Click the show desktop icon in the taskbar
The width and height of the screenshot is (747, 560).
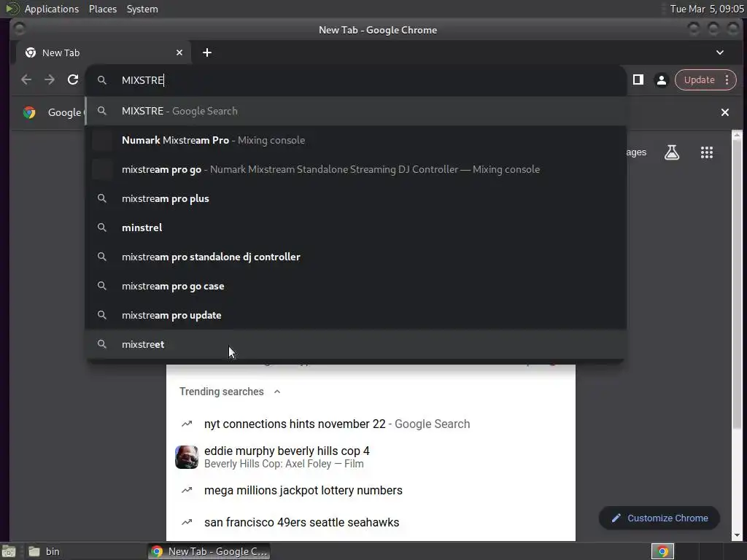coord(9,551)
